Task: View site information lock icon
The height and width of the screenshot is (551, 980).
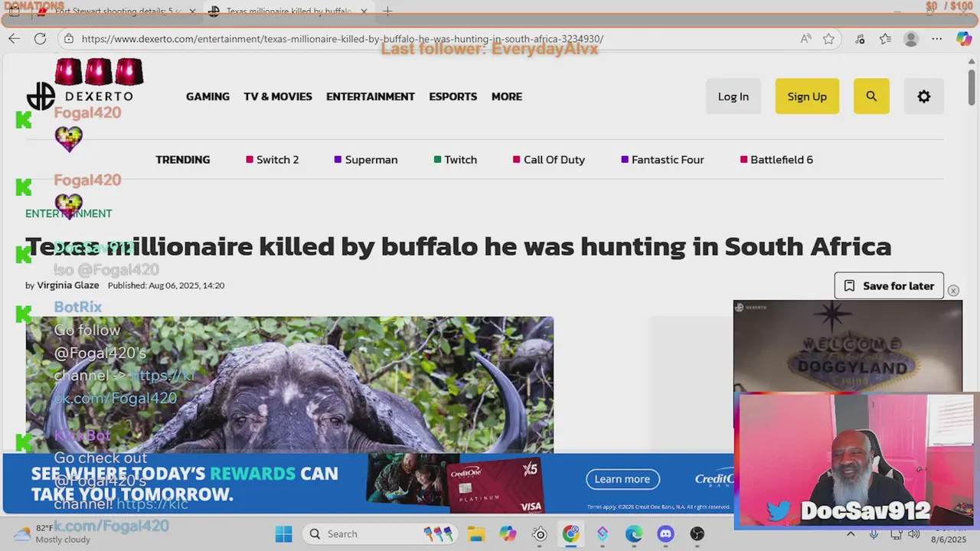Action: click(x=69, y=39)
